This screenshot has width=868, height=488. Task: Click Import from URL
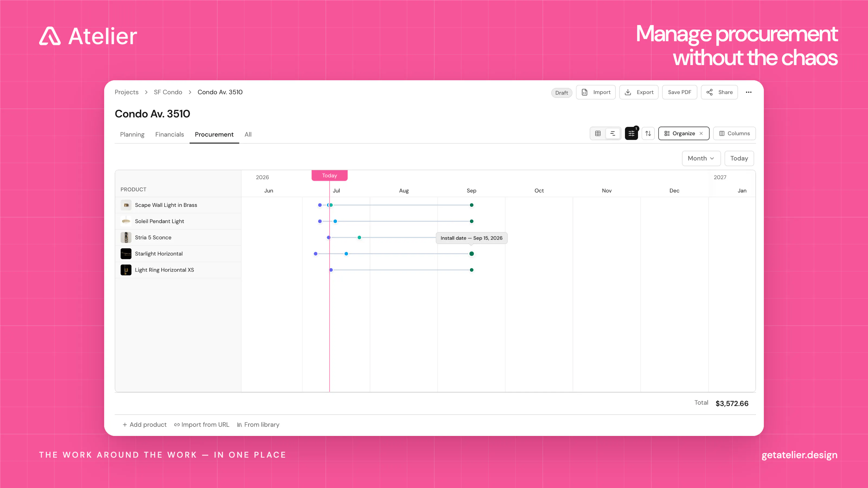[x=202, y=425]
